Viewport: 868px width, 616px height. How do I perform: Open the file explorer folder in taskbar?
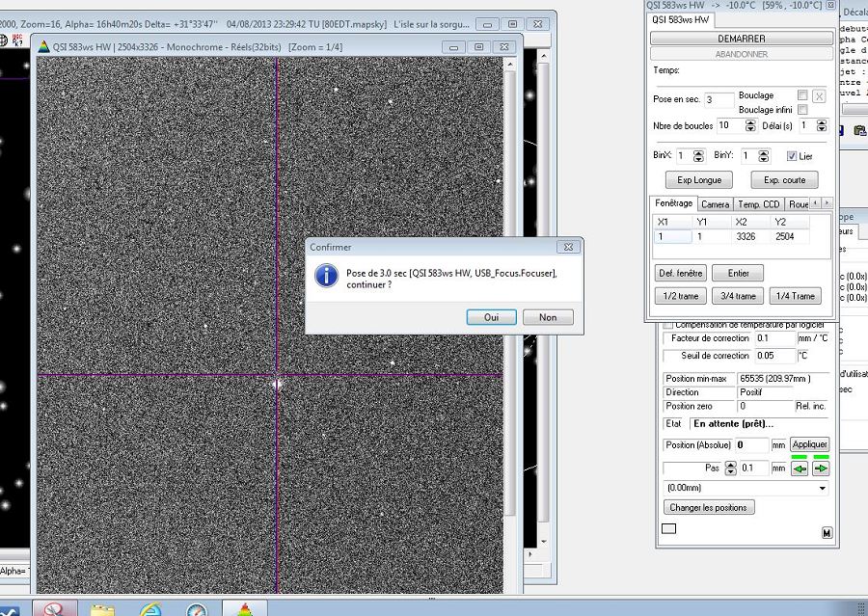pos(103,609)
